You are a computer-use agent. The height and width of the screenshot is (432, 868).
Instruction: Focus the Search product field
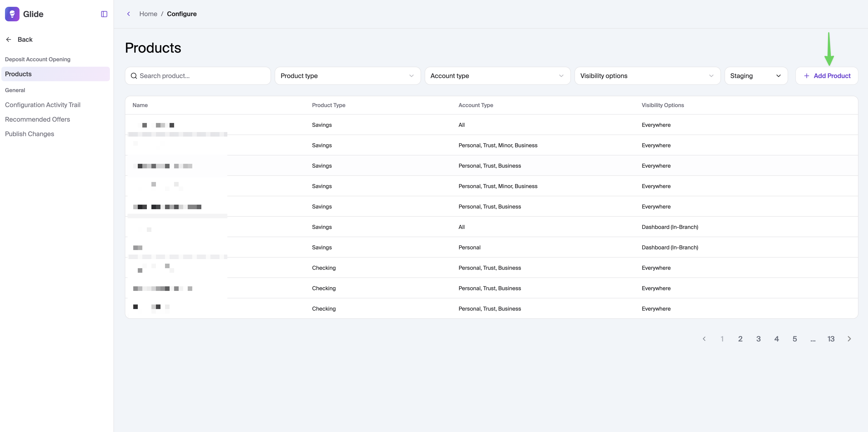point(202,76)
